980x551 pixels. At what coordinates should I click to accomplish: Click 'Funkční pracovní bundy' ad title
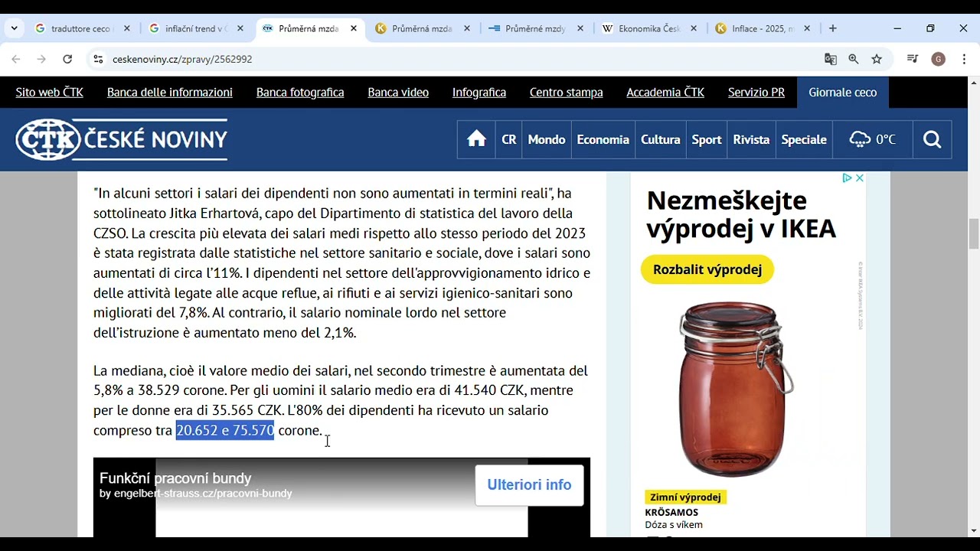point(175,478)
